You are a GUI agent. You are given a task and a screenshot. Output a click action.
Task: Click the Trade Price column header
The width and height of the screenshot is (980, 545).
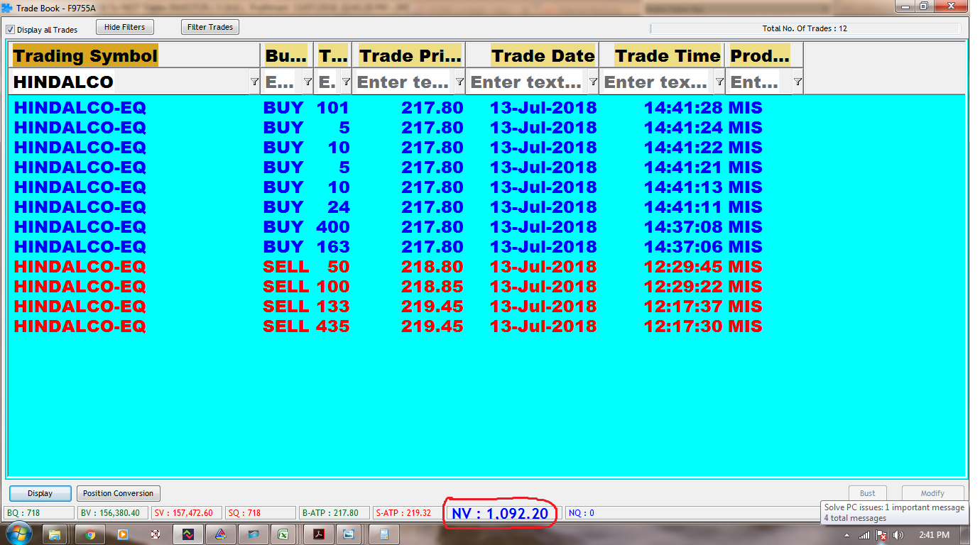click(x=410, y=56)
